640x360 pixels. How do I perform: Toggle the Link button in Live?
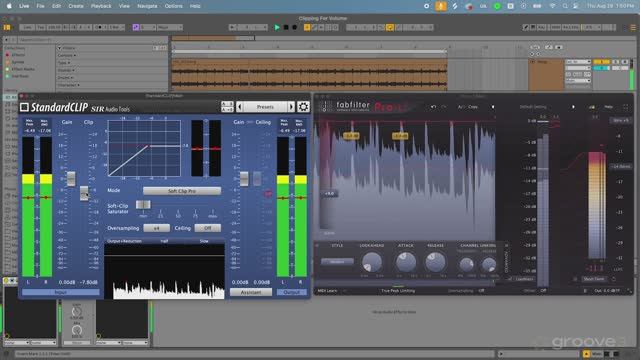pyautogui.click(x=27, y=27)
